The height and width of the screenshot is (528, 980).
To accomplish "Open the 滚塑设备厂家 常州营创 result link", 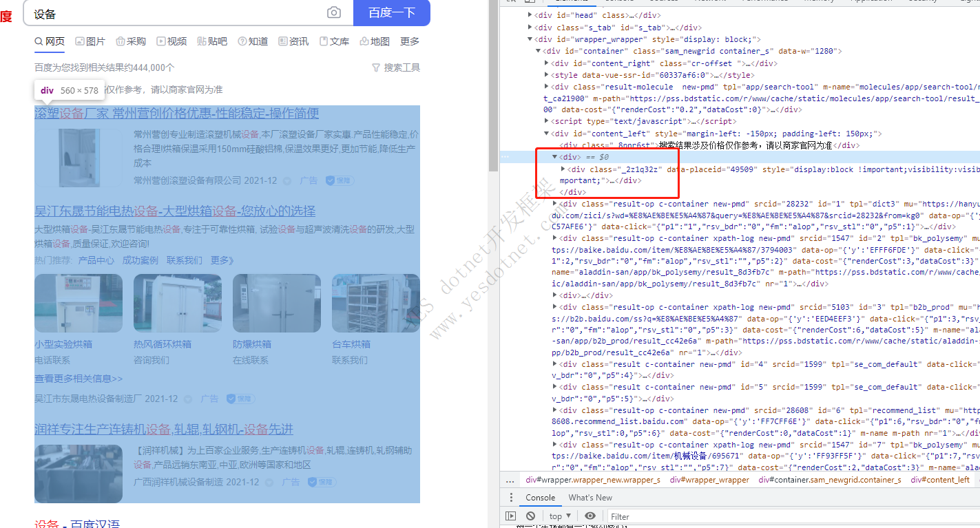I will coord(177,113).
